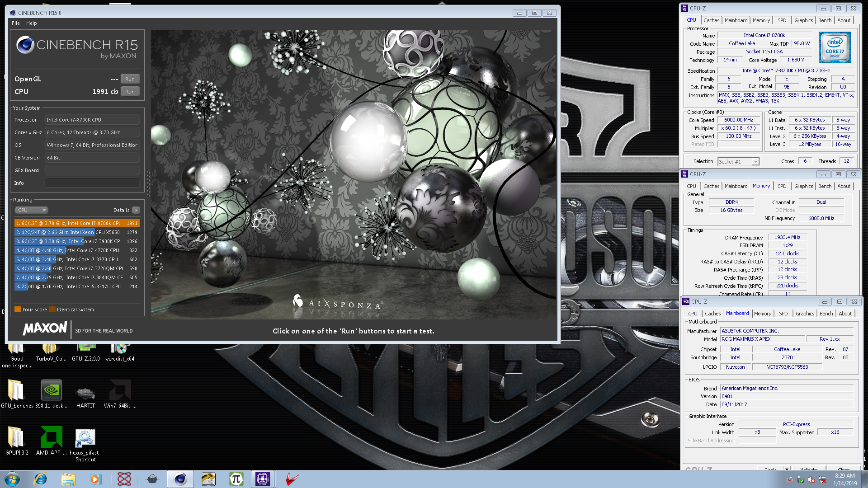868x488 pixels.
Task: Click the yellow temperature gauge taskbar icon
Action: [x=208, y=479]
